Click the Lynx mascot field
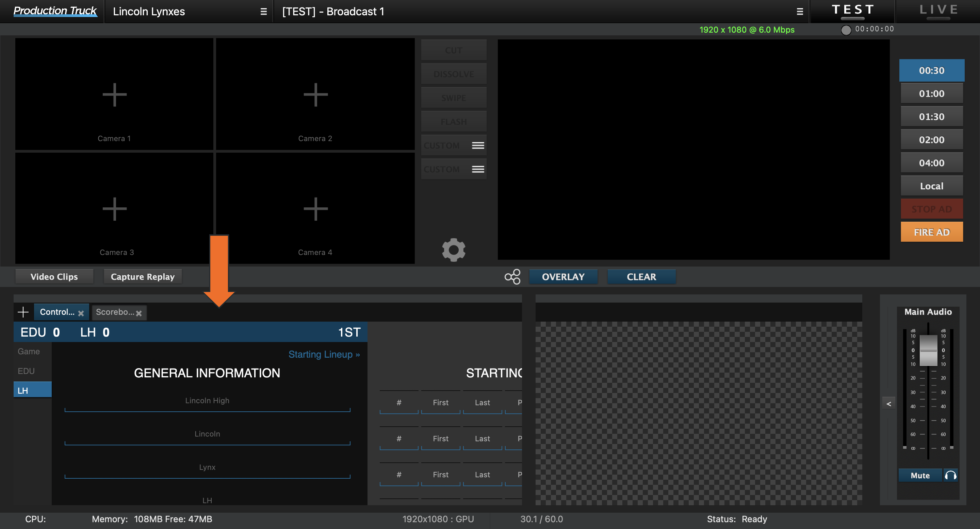 click(x=207, y=470)
